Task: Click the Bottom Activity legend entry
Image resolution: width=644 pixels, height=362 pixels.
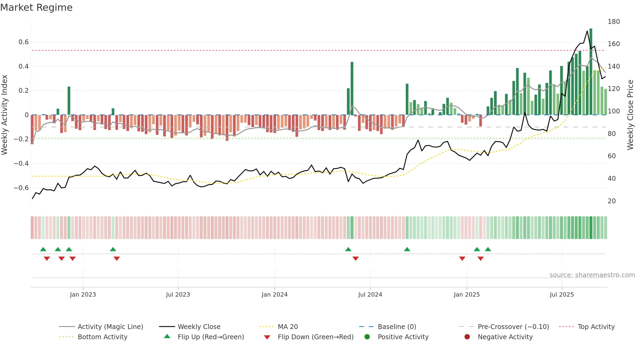Action: (93, 337)
